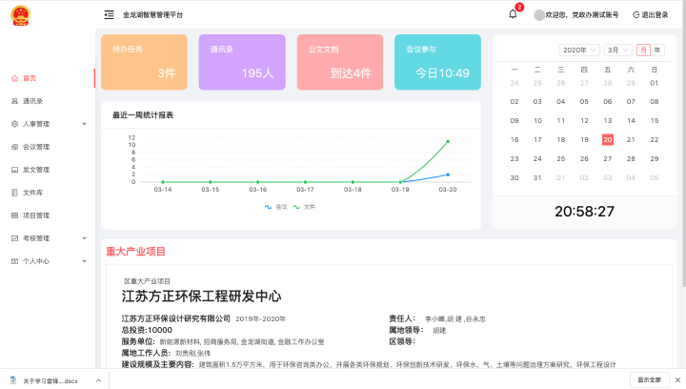Select calendar date 27
This screenshot has width=686, height=389.
click(607, 159)
